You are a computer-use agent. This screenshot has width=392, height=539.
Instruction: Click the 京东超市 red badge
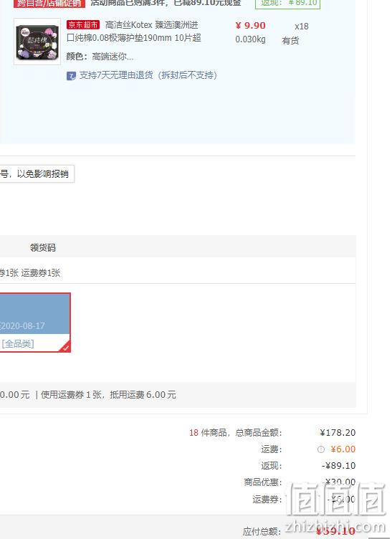(x=83, y=25)
